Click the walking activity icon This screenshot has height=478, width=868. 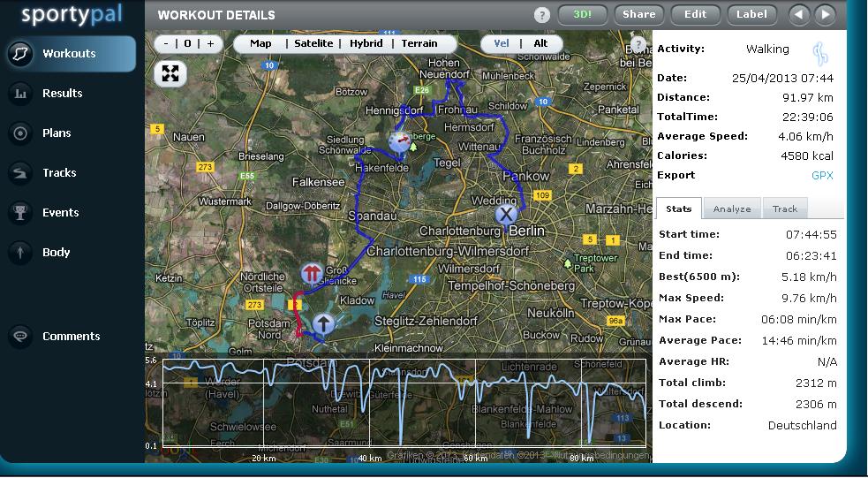[820, 54]
